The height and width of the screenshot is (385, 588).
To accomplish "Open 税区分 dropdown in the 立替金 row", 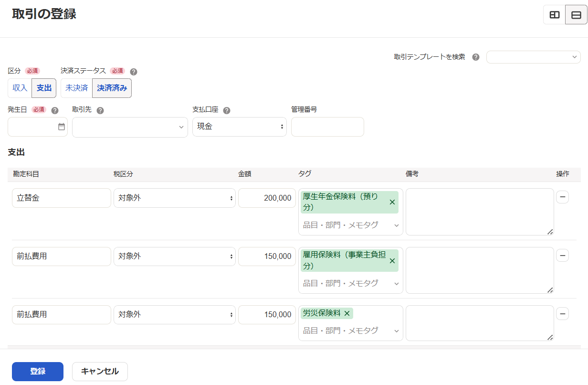I will 175,198.
